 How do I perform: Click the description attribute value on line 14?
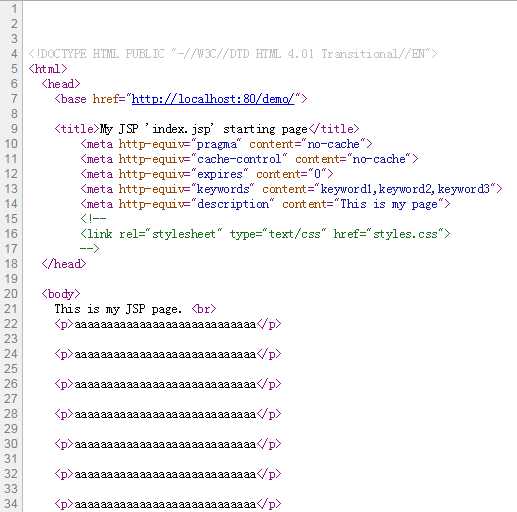coord(233,204)
